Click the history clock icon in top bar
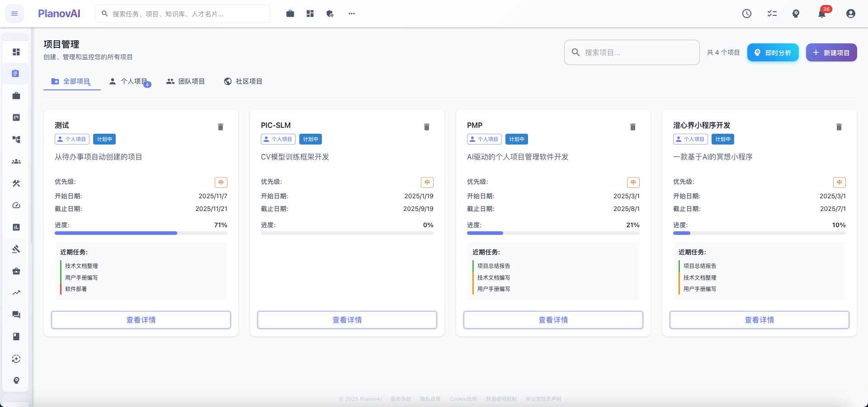Image resolution: width=868 pixels, height=407 pixels. [x=746, y=14]
